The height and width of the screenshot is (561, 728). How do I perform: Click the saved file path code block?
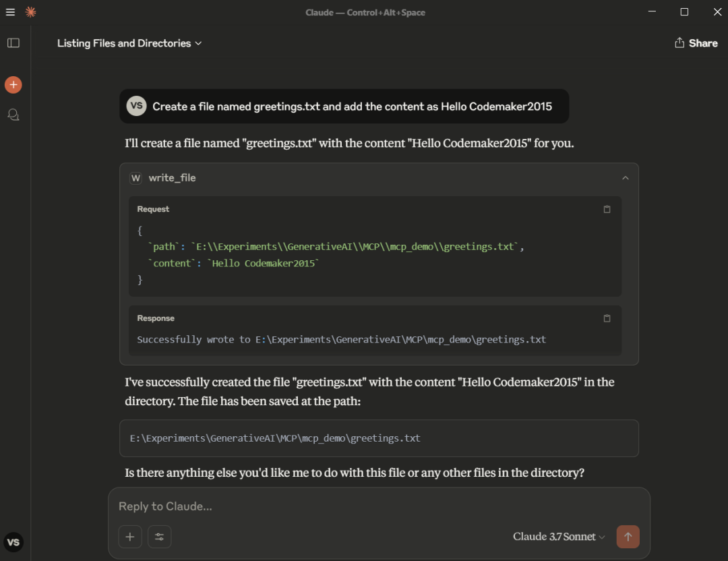pos(379,438)
